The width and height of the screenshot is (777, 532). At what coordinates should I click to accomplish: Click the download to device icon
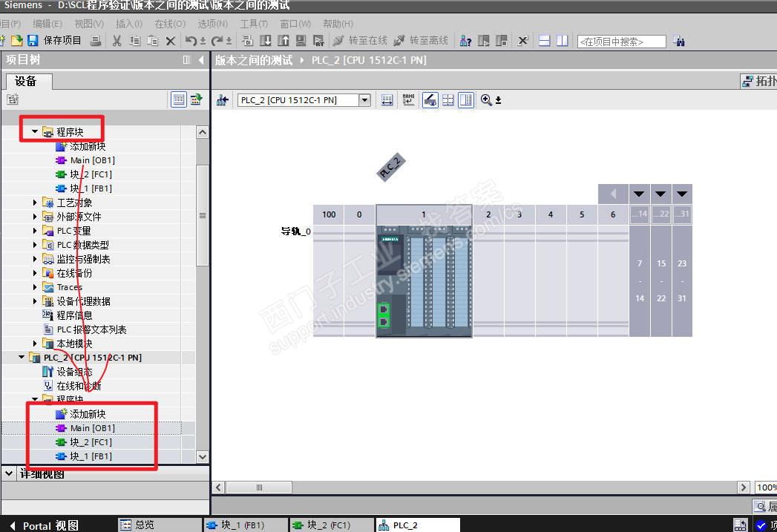click(x=266, y=41)
